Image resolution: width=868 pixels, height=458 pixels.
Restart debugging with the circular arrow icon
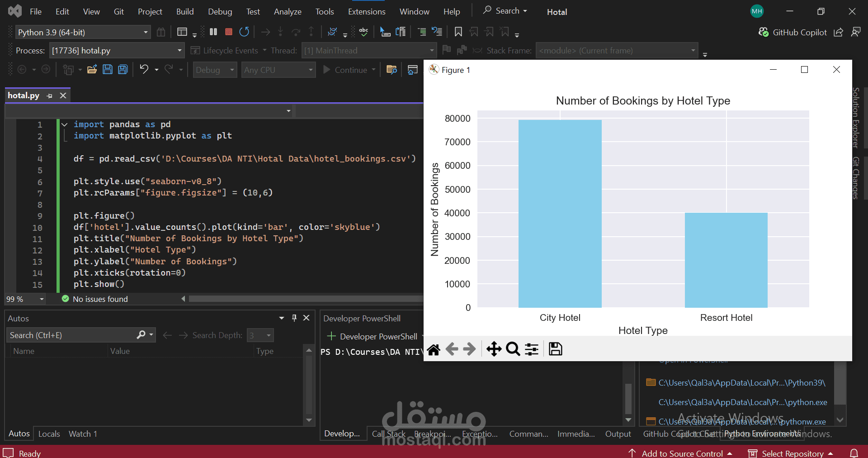(244, 32)
